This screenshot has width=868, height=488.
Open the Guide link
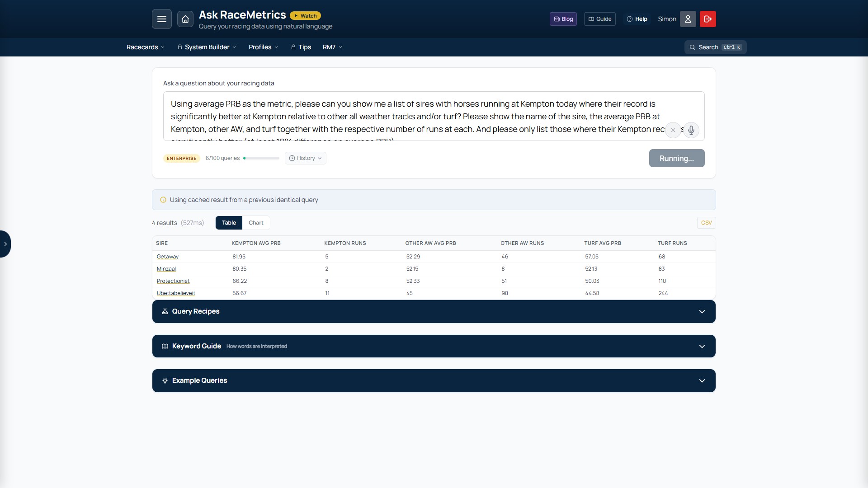[x=600, y=19]
